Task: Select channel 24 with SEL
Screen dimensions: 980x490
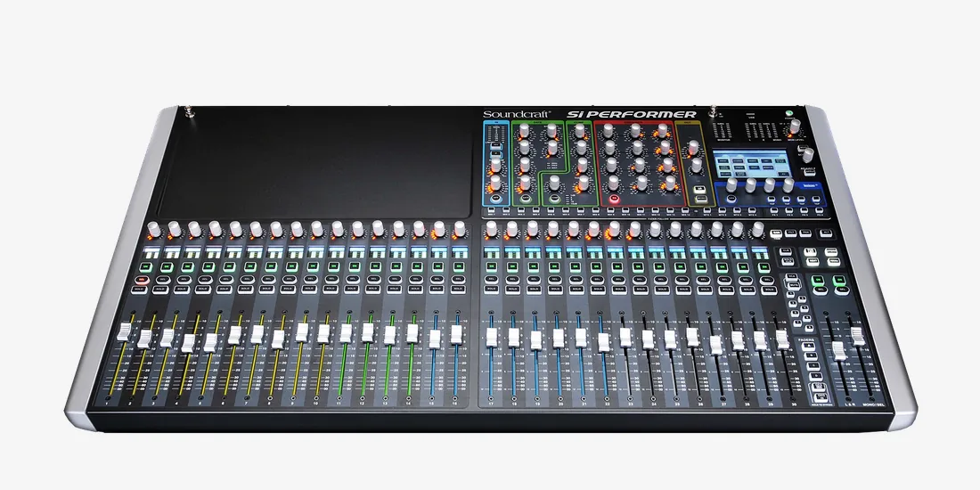Action: (640, 280)
